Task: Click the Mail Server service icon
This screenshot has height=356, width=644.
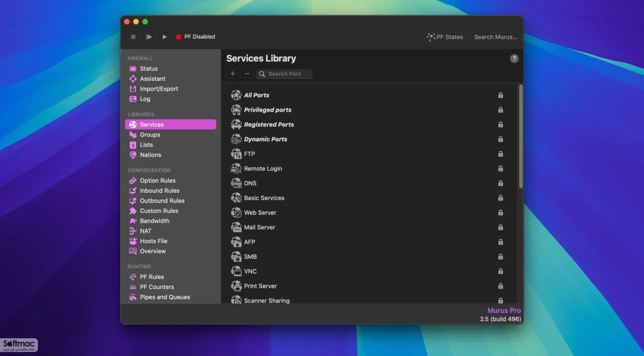Action: [236, 227]
